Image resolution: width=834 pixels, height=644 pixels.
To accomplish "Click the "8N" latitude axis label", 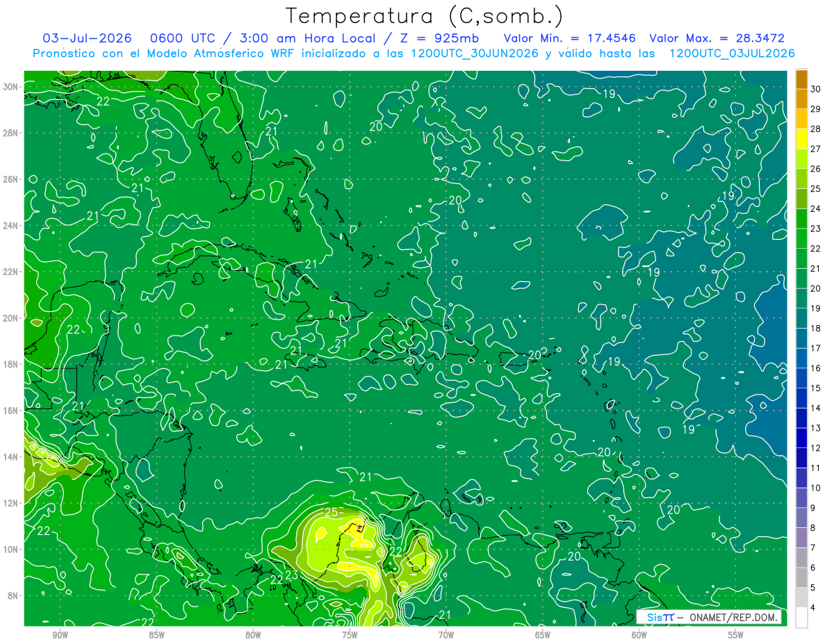I will 14,596.
